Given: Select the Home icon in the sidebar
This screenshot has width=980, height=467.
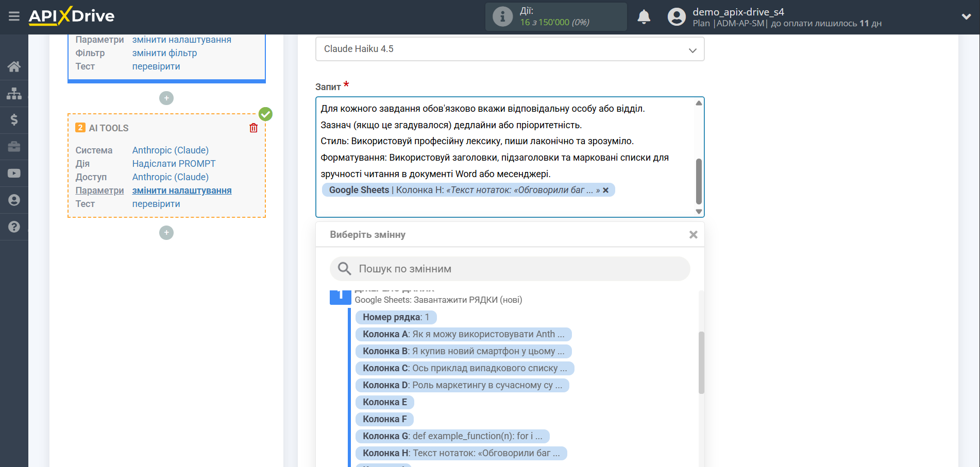Looking at the screenshot, I should 14,66.
